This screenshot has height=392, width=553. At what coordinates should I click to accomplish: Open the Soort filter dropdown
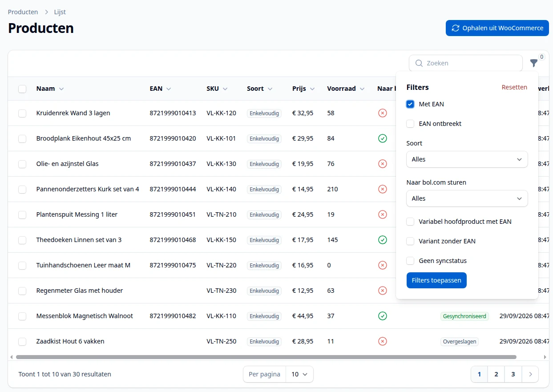(x=467, y=159)
